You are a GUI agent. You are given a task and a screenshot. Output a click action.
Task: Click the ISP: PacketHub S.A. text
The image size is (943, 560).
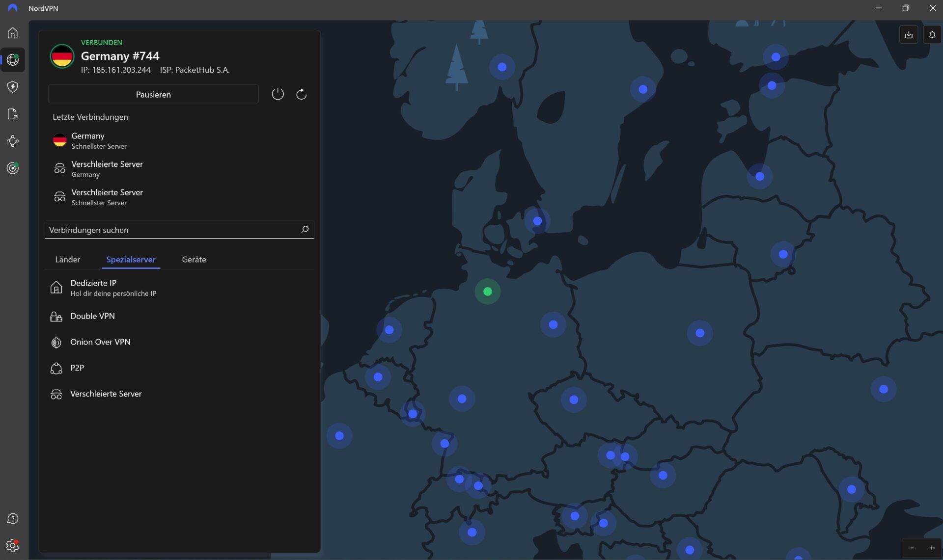[x=194, y=70]
